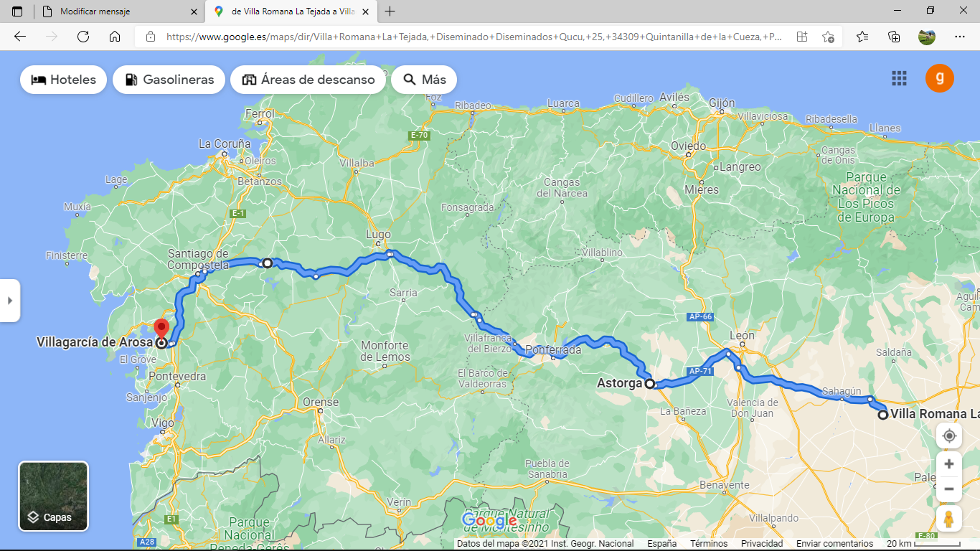Screen dimensions: 980x551
Task: Click the orange Google account avatar
Action: [x=939, y=78]
